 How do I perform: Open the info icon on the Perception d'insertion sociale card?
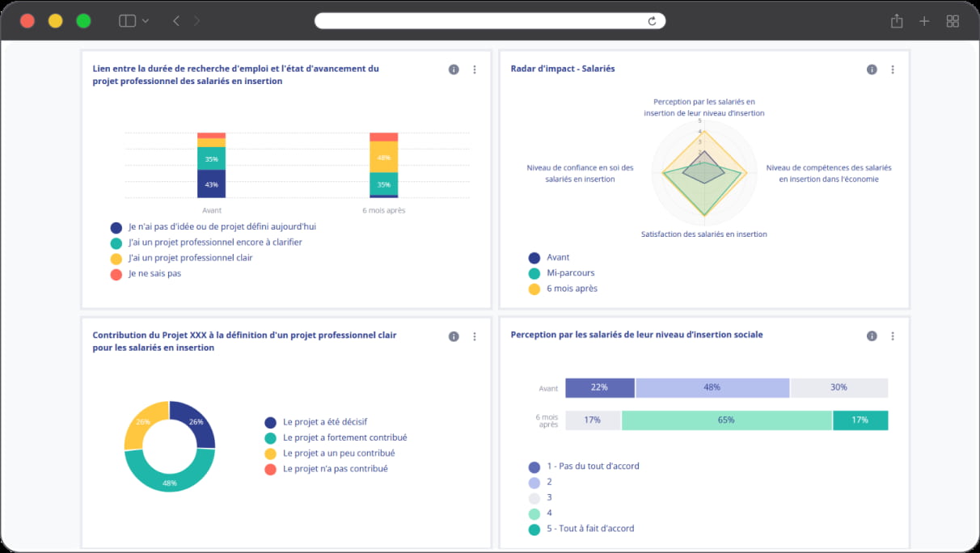[872, 336]
